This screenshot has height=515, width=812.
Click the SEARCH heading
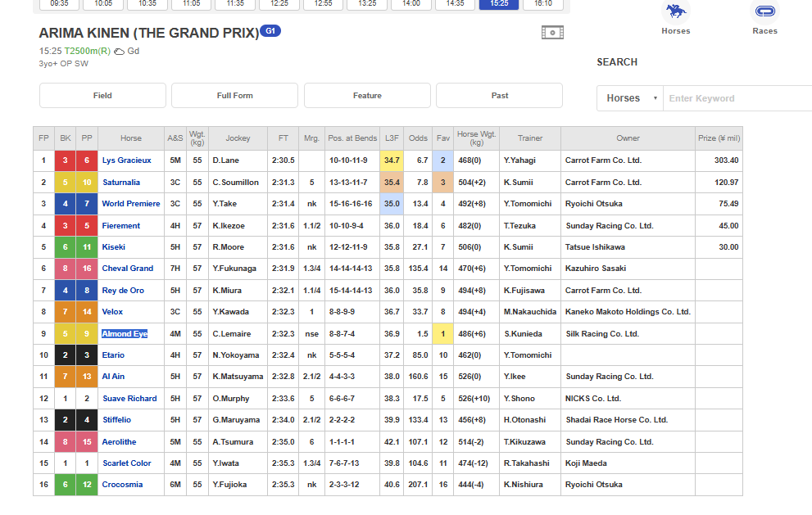pos(617,62)
